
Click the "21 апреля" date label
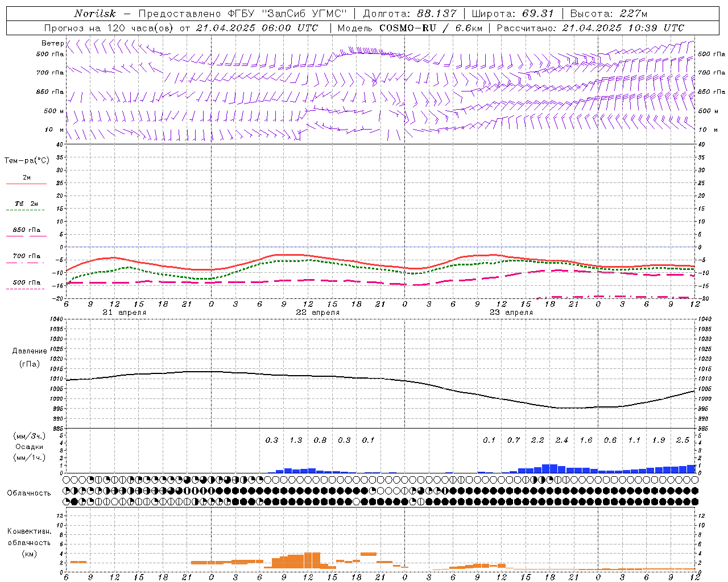click(x=125, y=313)
